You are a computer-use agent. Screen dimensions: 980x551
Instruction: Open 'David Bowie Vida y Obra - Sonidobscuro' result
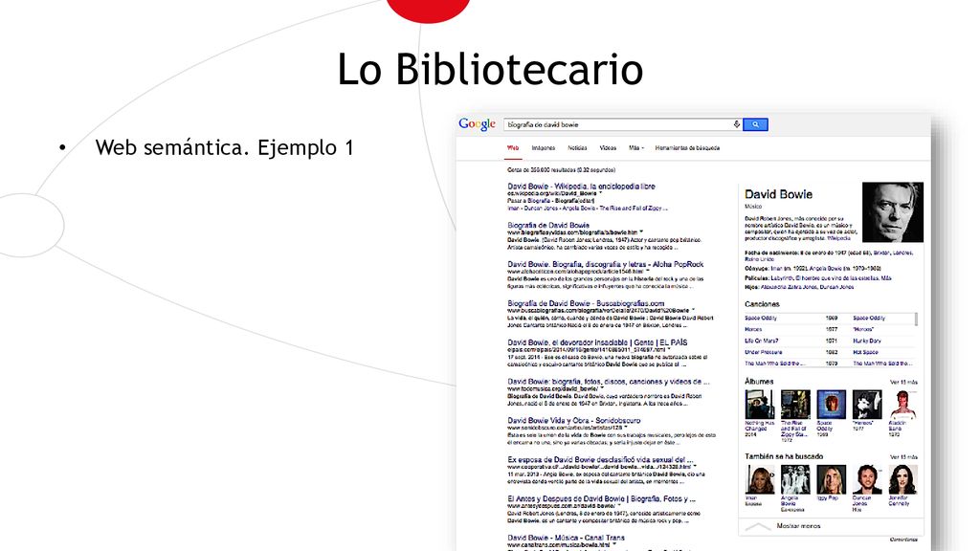574,421
